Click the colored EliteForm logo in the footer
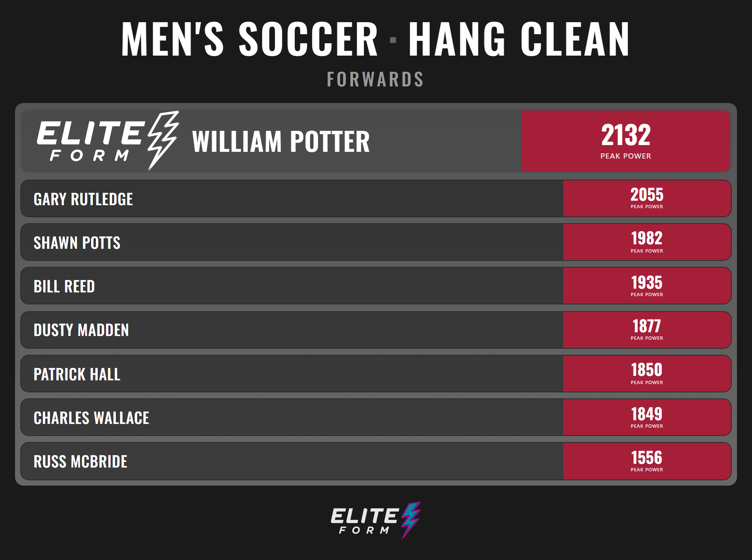 376,521
